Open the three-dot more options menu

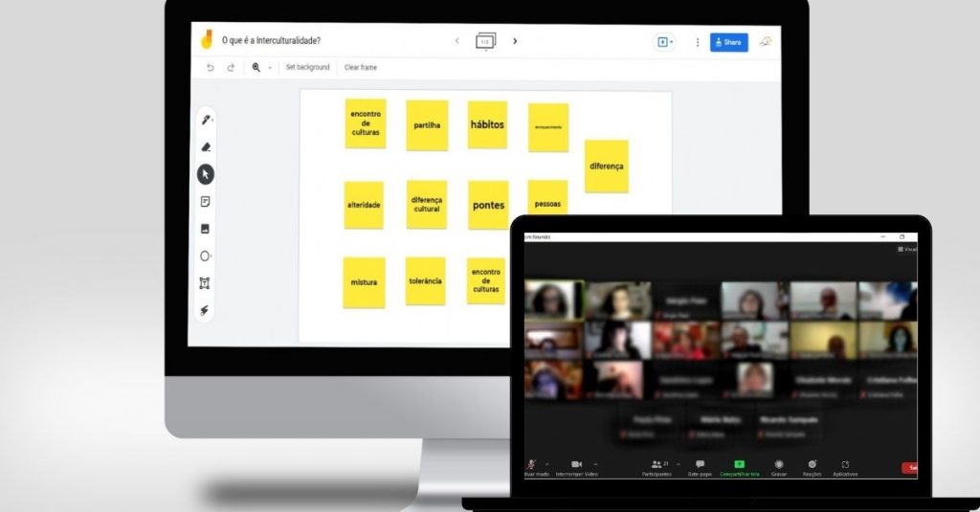(x=697, y=42)
